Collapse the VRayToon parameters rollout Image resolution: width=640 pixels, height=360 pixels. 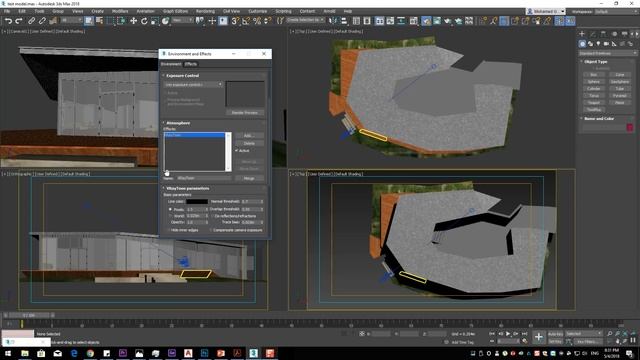click(x=164, y=189)
